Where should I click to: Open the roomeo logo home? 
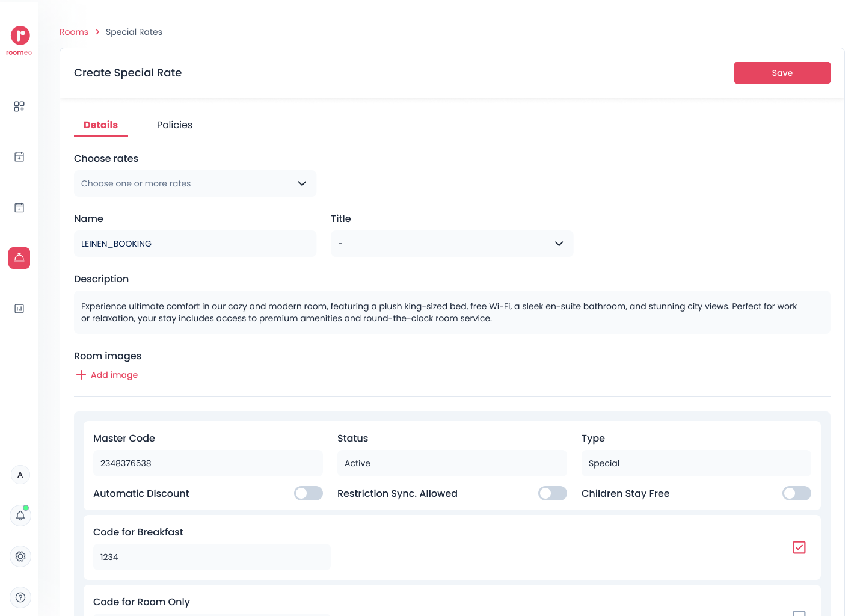click(x=19, y=40)
